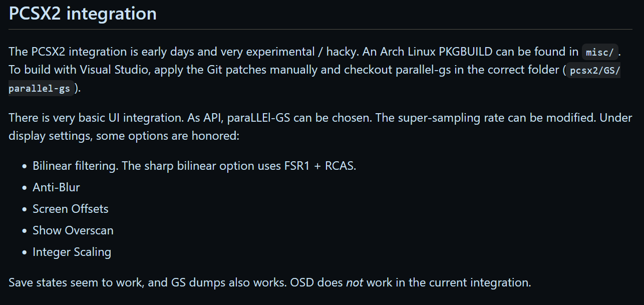Click the text 'FSR1 + RCAS'
The height and width of the screenshot is (305, 644).
[x=319, y=166]
